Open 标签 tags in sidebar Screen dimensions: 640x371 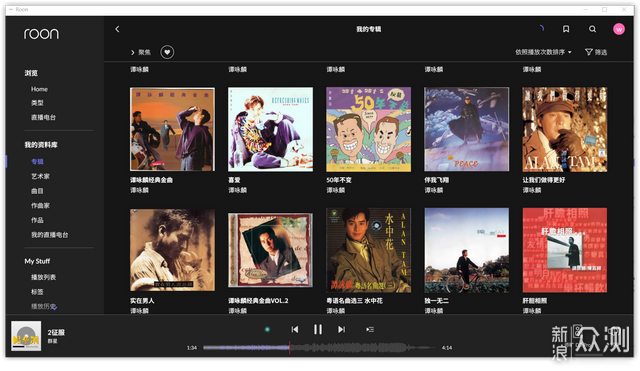click(37, 292)
